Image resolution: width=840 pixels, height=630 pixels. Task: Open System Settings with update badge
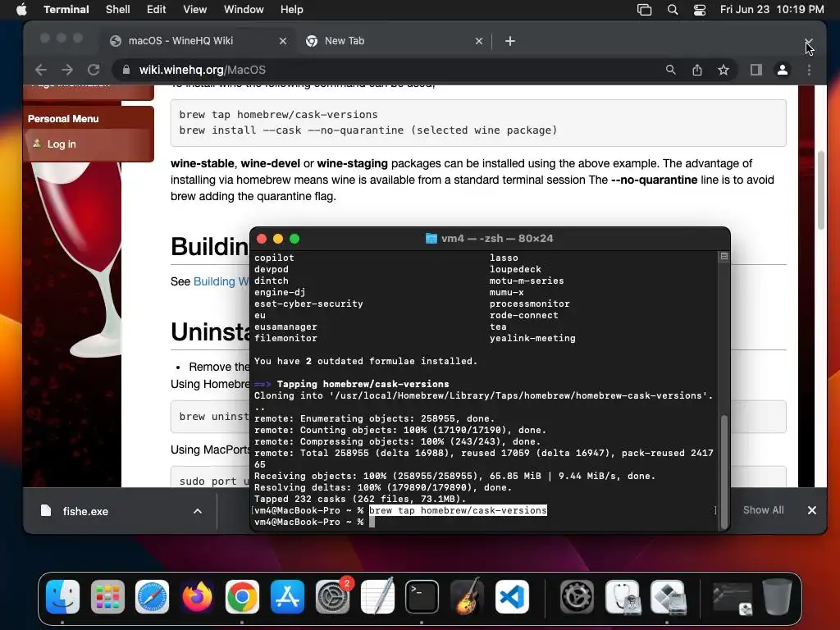tap(333, 597)
